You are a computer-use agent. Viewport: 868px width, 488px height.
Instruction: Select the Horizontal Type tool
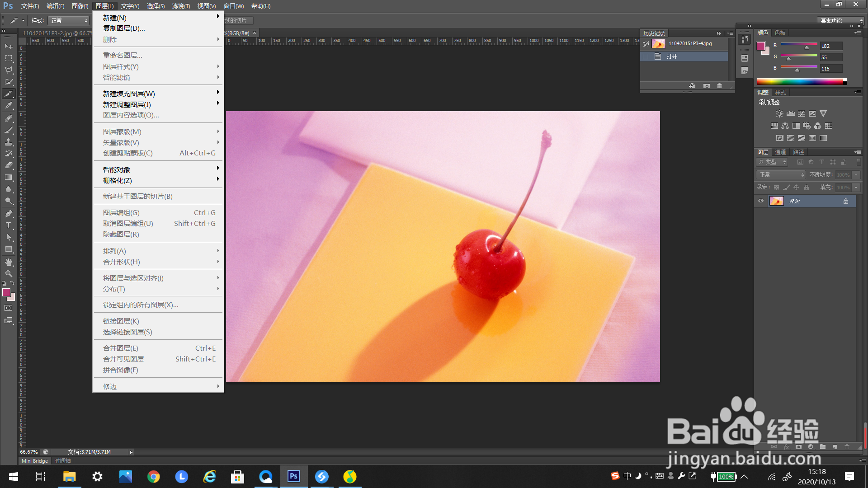[x=9, y=225]
